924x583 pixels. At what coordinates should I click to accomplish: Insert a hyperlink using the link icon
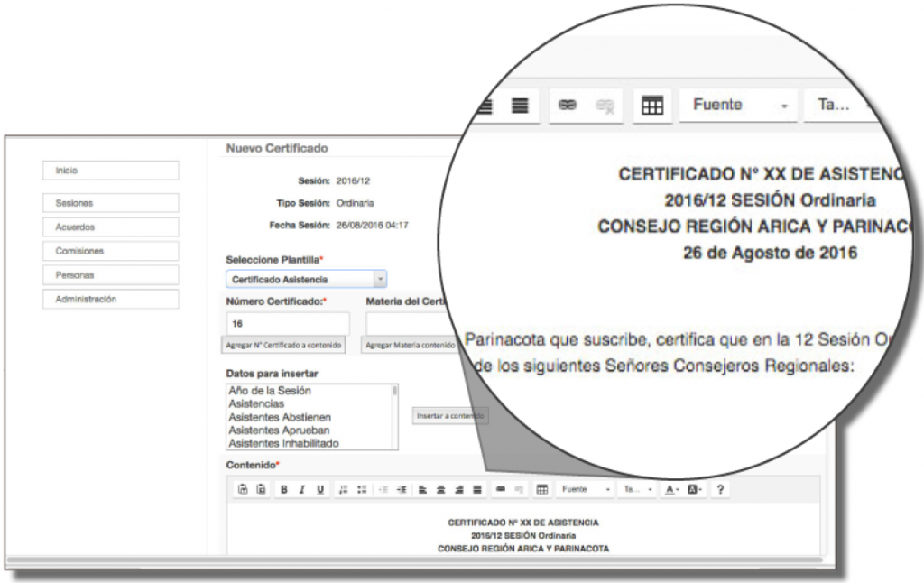click(502, 489)
